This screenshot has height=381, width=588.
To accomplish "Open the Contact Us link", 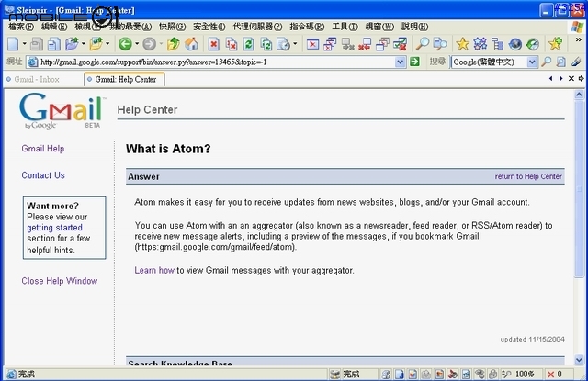I will (x=43, y=175).
